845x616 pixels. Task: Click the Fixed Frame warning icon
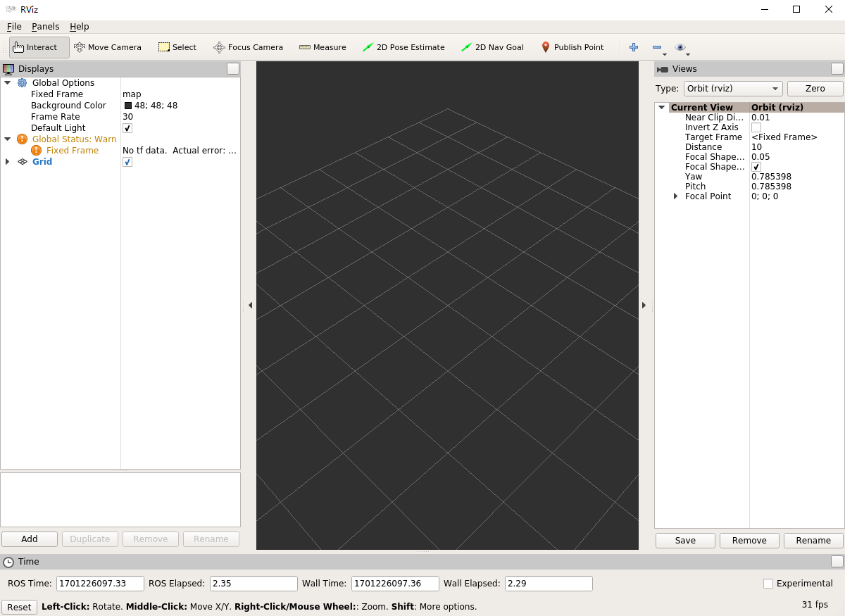[36, 151]
